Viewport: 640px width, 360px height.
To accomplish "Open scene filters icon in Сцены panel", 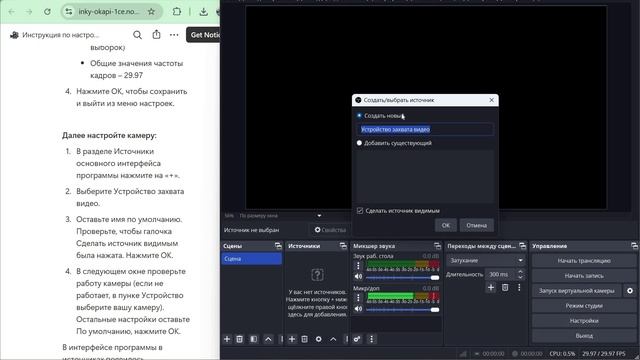I will pyautogui.click(x=253, y=339).
